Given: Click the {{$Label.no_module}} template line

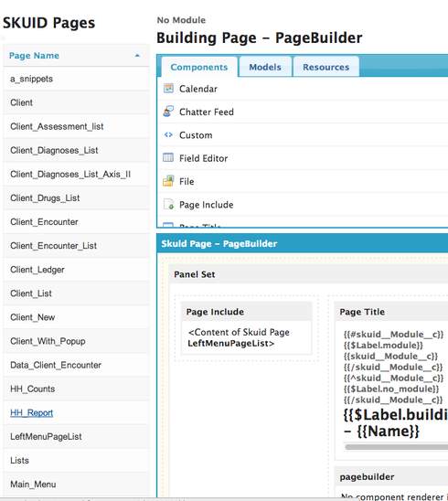Looking at the screenshot, I should pyautogui.click(x=391, y=389).
